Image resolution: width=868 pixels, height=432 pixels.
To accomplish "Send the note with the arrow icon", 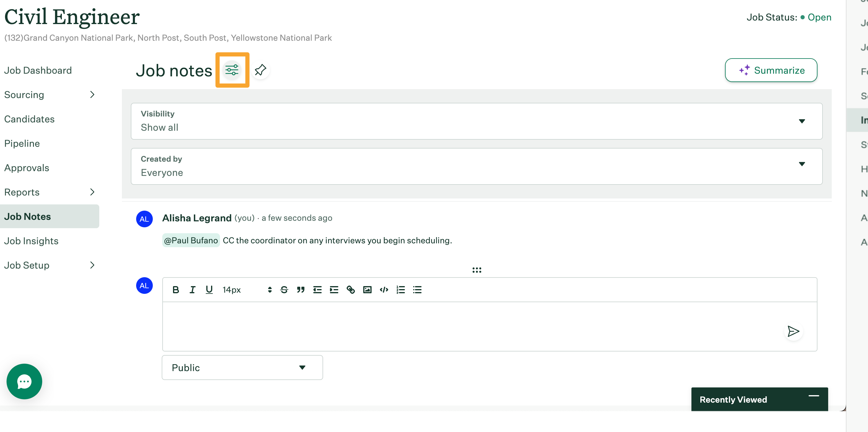I will pyautogui.click(x=793, y=331).
